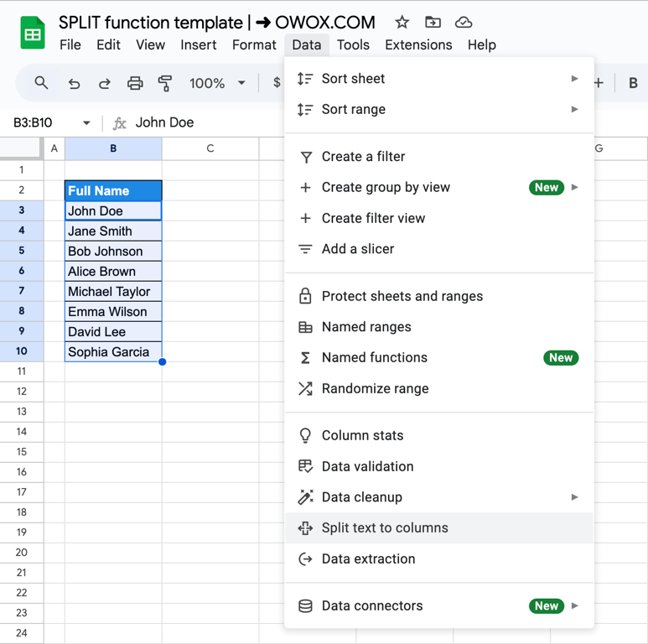Click the undo arrow icon
The height and width of the screenshot is (644, 648).
[74, 84]
